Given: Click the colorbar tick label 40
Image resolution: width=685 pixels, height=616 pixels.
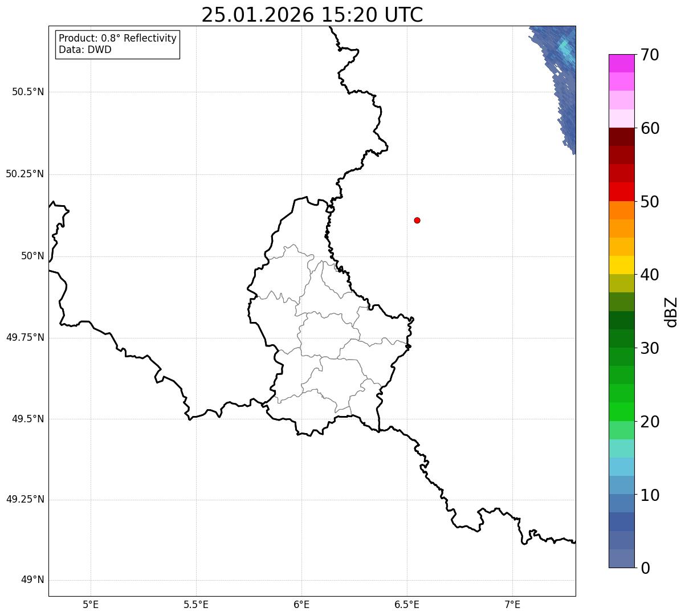Looking at the screenshot, I should click(650, 275).
